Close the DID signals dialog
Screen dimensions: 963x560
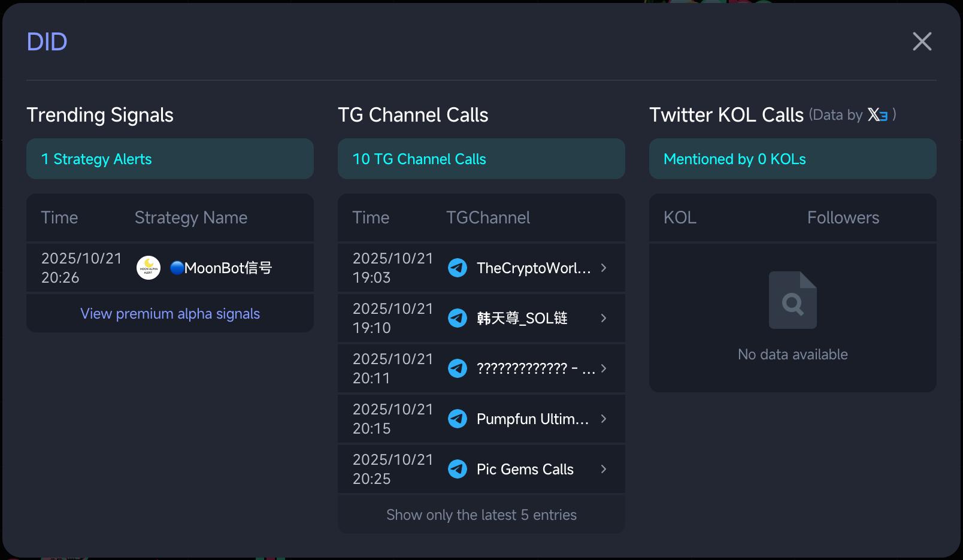coord(922,41)
